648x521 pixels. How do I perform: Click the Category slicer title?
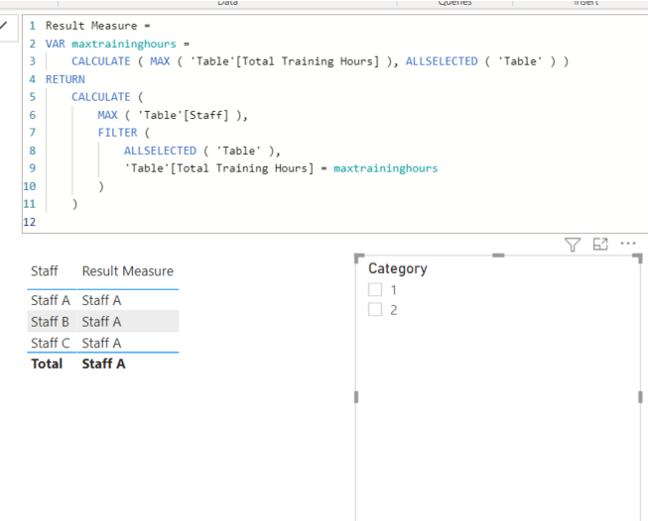point(398,269)
